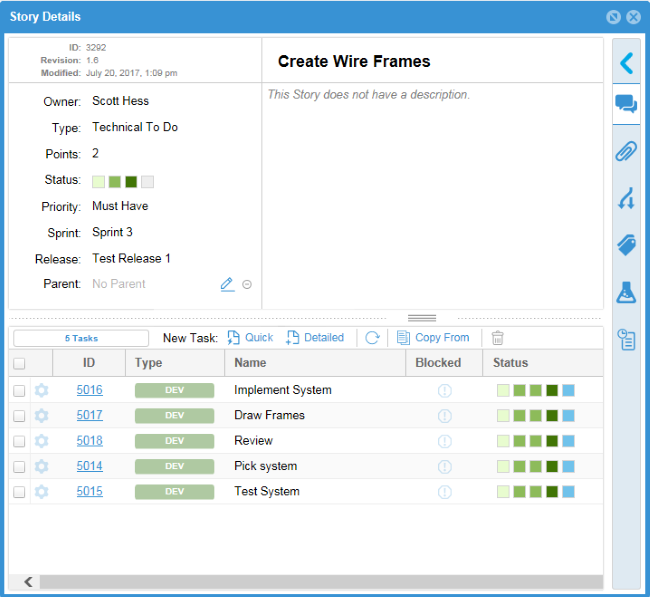
Task: Edit the parent using the pencil icon
Action: click(227, 284)
